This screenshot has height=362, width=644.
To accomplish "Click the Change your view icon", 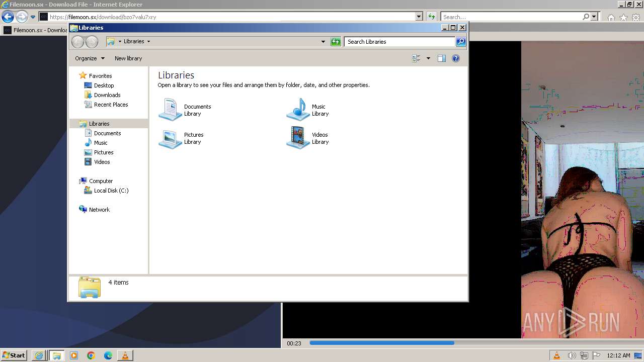I will click(416, 58).
